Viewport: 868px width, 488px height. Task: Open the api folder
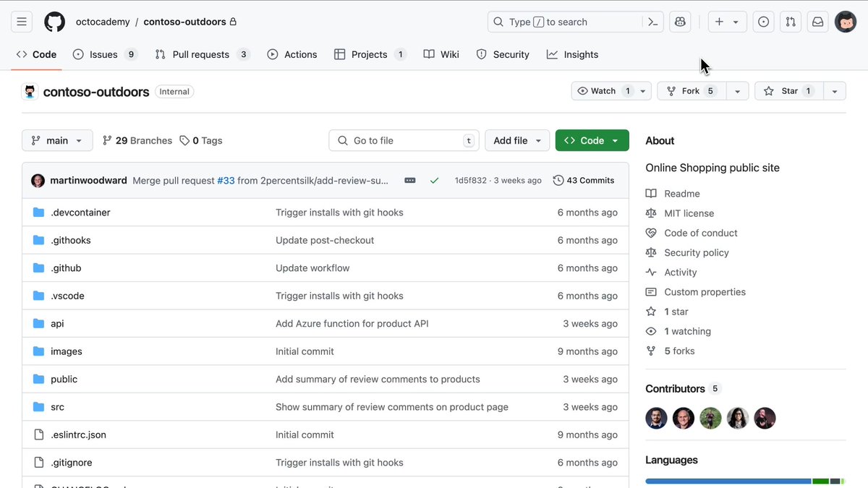[x=57, y=324]
